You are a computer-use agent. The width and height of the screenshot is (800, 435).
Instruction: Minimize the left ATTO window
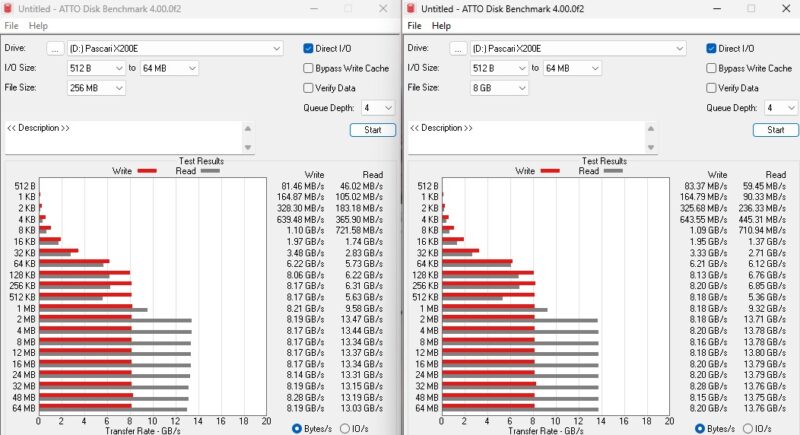[x=314, y=9]
